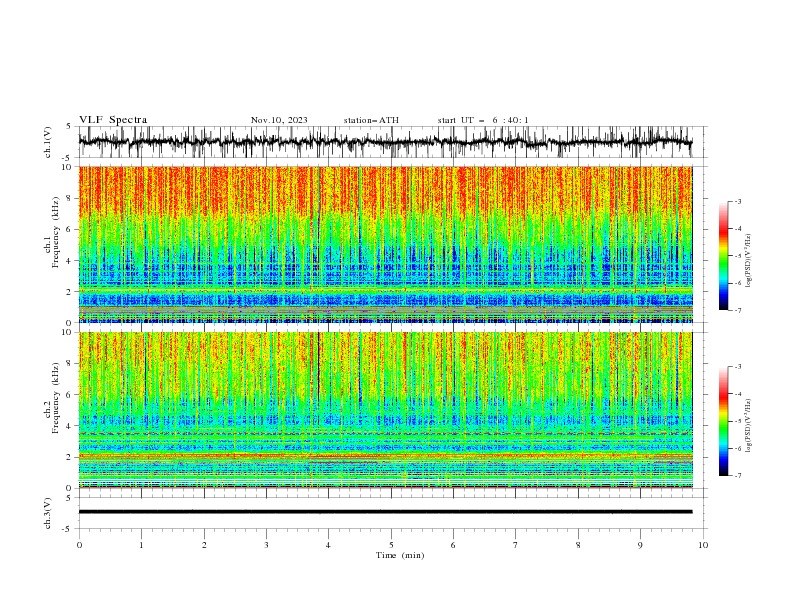Click time axis tick label "1"
This screenshot has height=612, width=792.
[141, 545]
